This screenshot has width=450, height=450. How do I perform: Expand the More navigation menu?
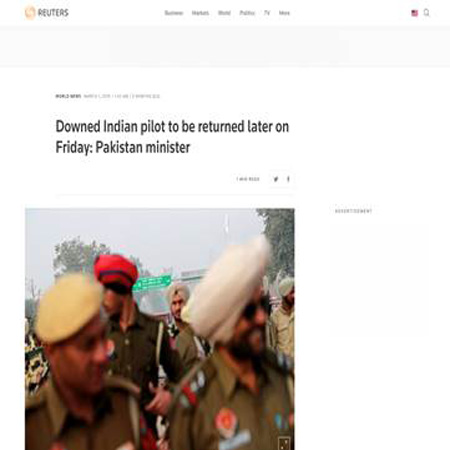click(284, 13)
